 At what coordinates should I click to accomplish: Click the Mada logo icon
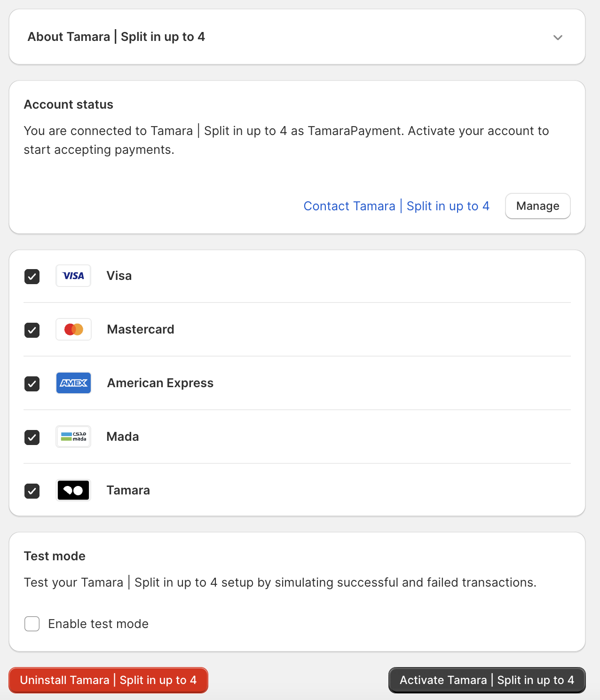73,437
